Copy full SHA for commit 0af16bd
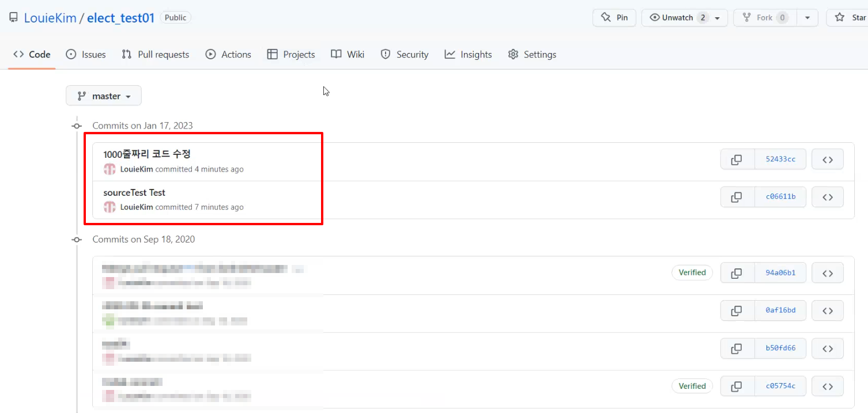The width and height of the screenshot is (868, 413). pos(737,310)
